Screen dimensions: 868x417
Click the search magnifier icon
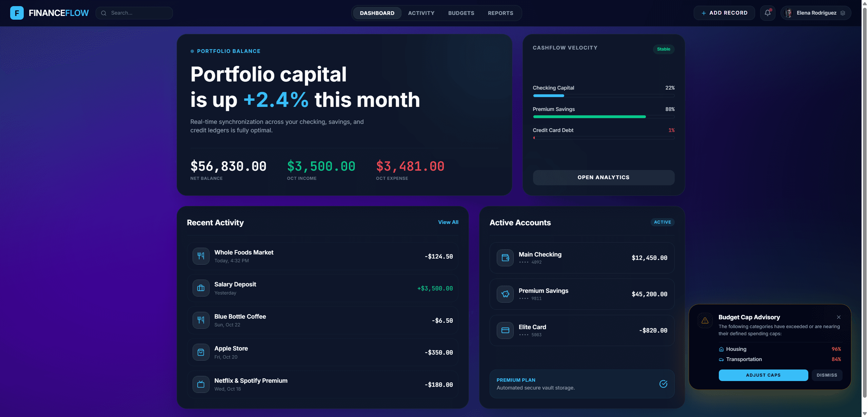[104, 13]
